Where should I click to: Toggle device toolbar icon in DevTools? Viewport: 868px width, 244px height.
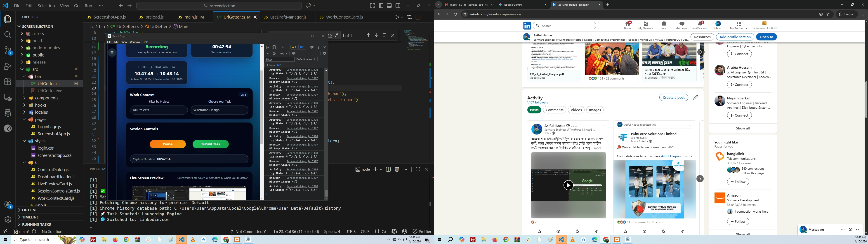click(274, 47)
